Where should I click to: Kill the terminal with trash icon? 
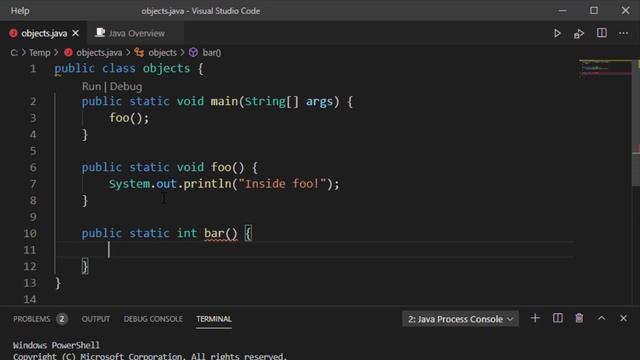click(x=579, y=318)
